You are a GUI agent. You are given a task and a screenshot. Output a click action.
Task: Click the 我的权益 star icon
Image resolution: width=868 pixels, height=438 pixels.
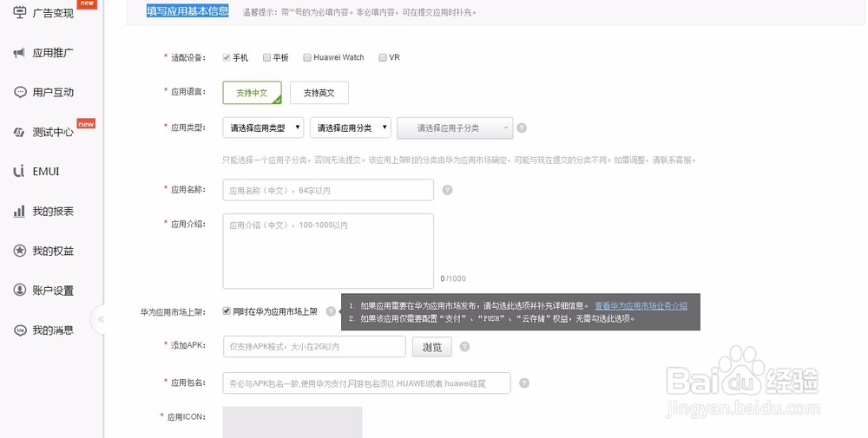click(x=20, y=251)
